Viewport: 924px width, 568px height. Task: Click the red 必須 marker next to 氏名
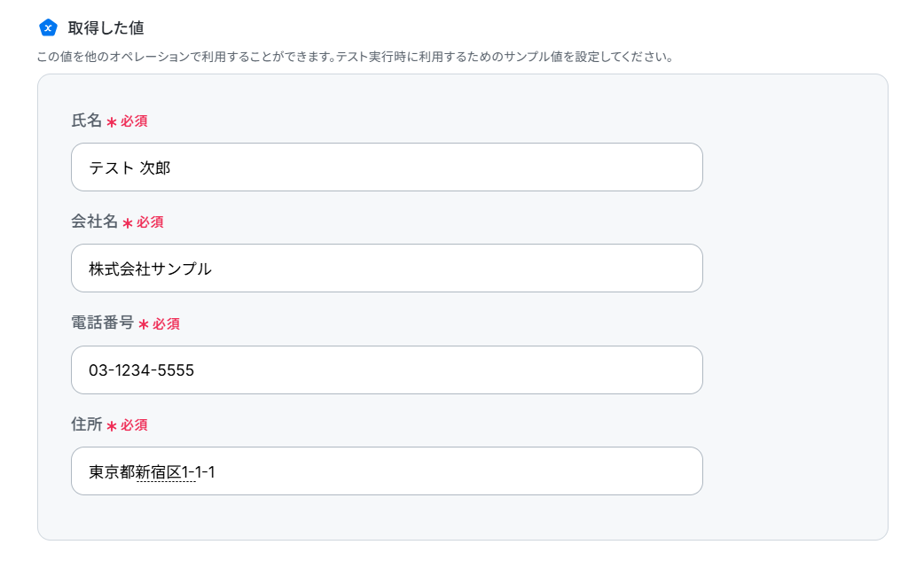coord(134,121)
